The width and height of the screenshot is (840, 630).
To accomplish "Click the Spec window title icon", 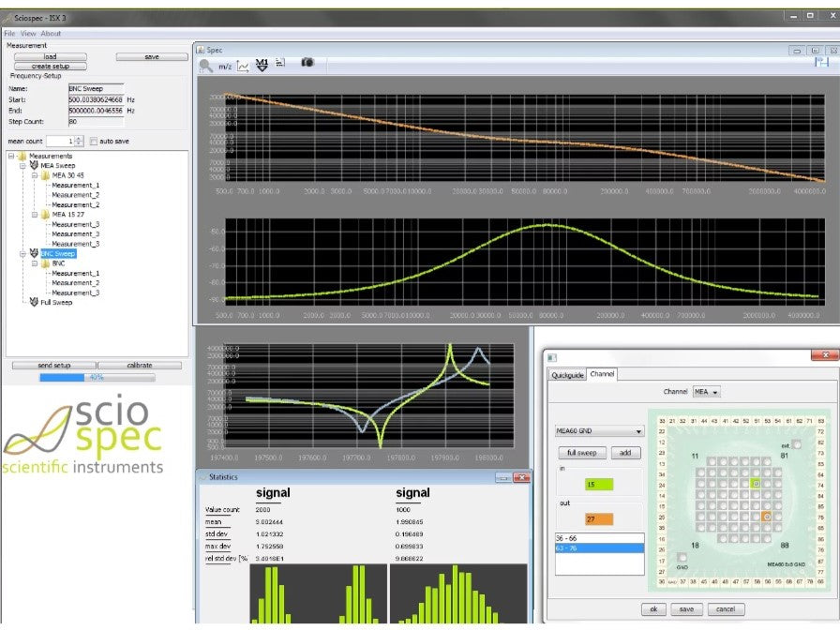I will (201, 50).
